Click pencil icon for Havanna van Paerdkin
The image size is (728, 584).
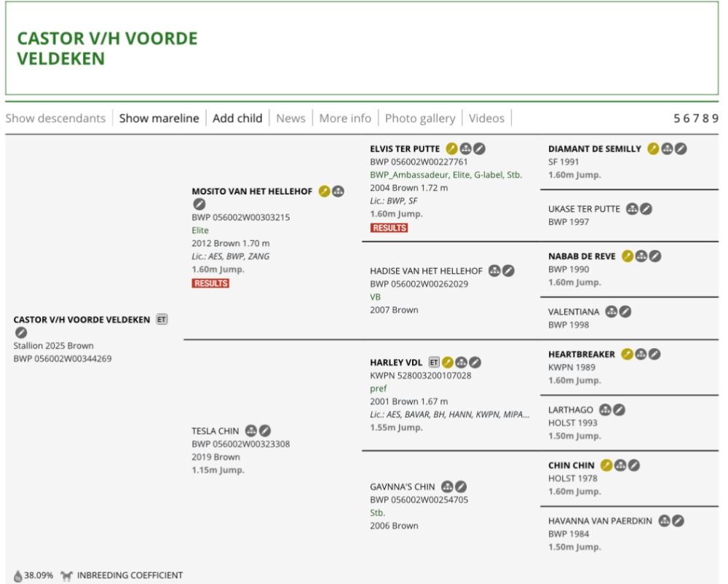click(678, 521)
